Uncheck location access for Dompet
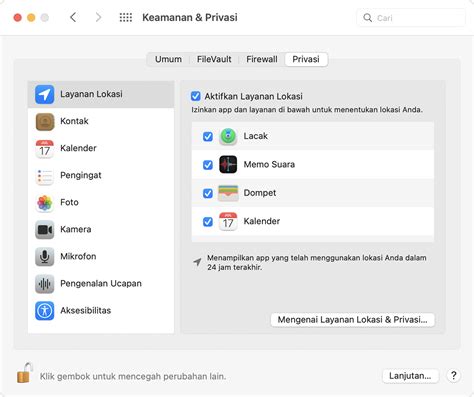 click(208, 193)
